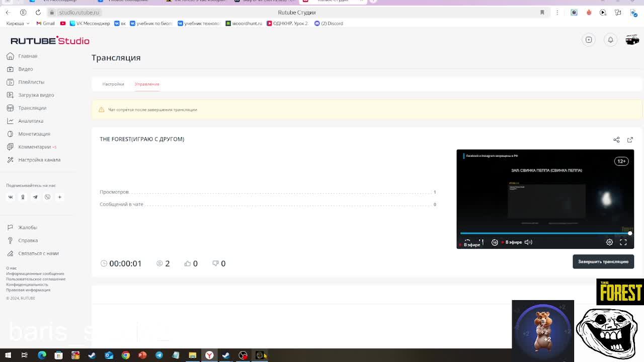Open Telegram from the taskbar

pos(159,355)
